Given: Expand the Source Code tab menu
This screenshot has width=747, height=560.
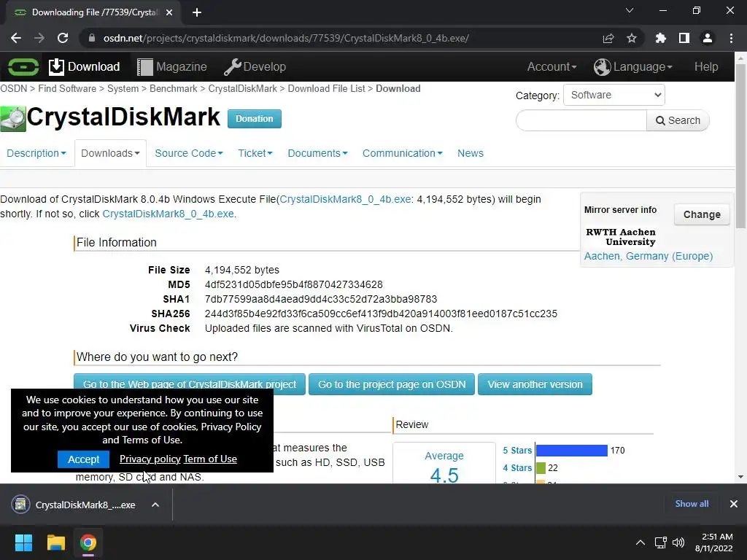Looking at the screenshot, I should click(189, 153).
